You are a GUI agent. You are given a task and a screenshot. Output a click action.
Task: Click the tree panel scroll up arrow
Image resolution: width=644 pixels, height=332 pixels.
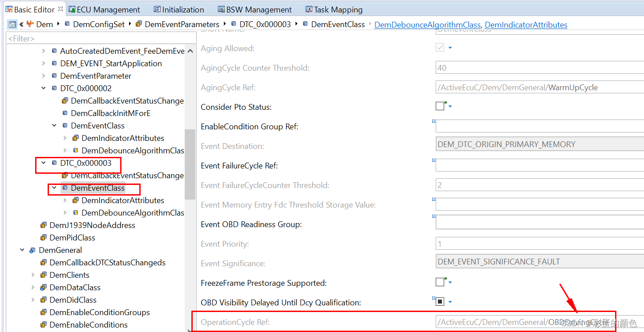pyautogui.click(x=190, y=51)
